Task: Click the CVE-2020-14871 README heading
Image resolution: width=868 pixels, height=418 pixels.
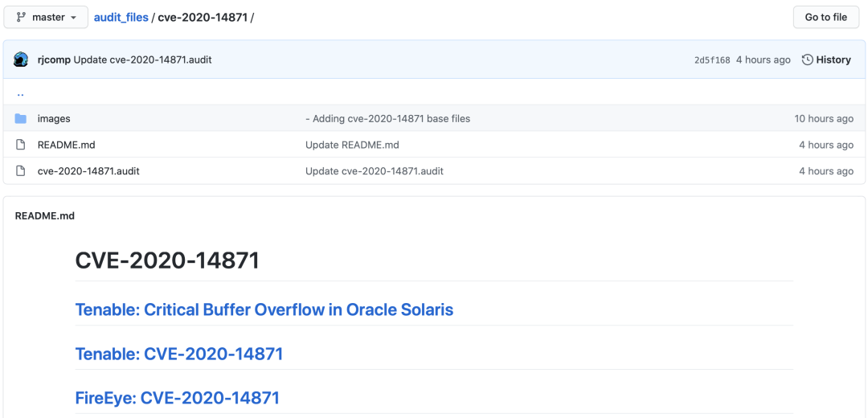Action: (167, 260)
